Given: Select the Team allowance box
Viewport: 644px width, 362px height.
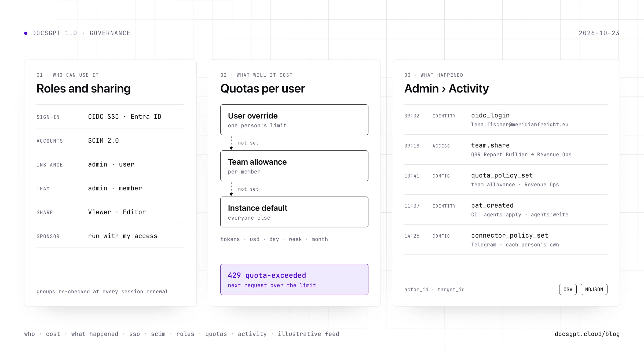Looking at the screenshot, I should 294,166.
